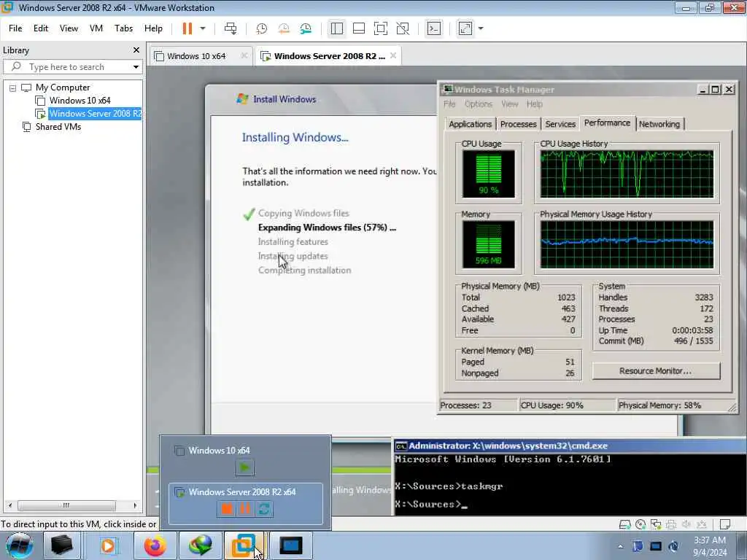Open the power options dropdown arrow
Image resolution: width=747 pixels, height=560 pixels.
click(203, 28)
